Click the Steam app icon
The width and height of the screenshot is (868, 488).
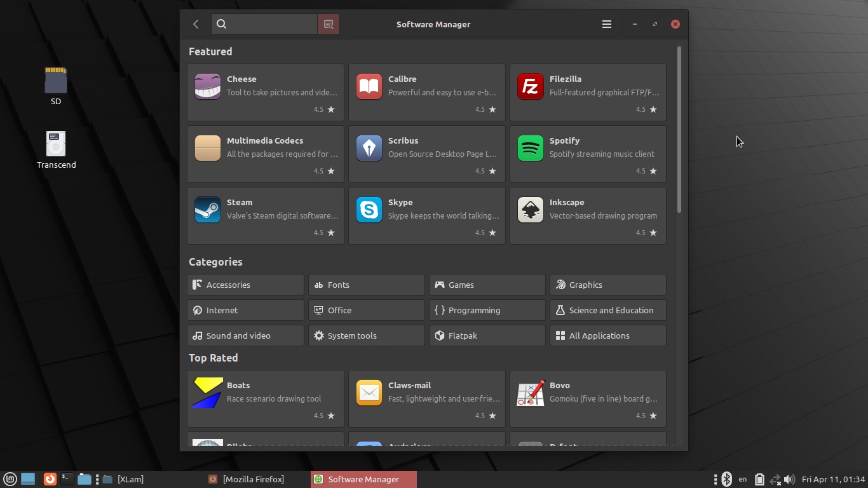point(208,210)
